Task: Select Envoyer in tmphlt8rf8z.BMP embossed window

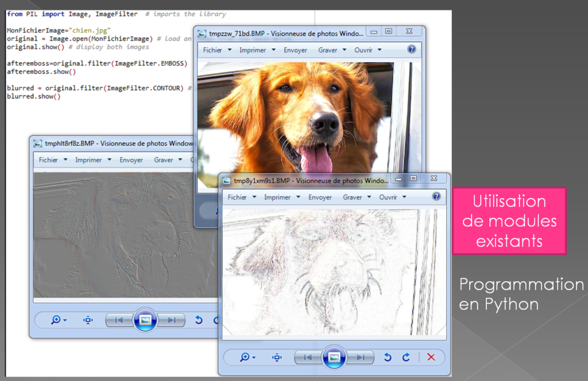Action: (x=131, y=160)
